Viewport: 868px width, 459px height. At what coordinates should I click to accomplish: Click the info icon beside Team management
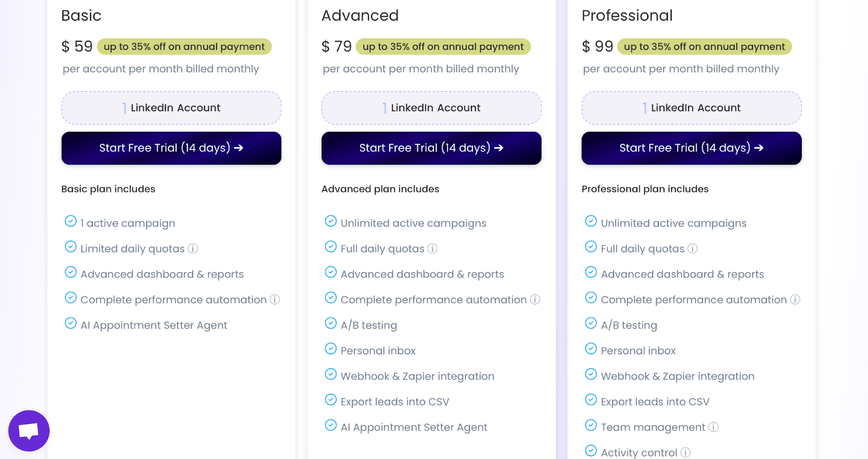[713, 427]
